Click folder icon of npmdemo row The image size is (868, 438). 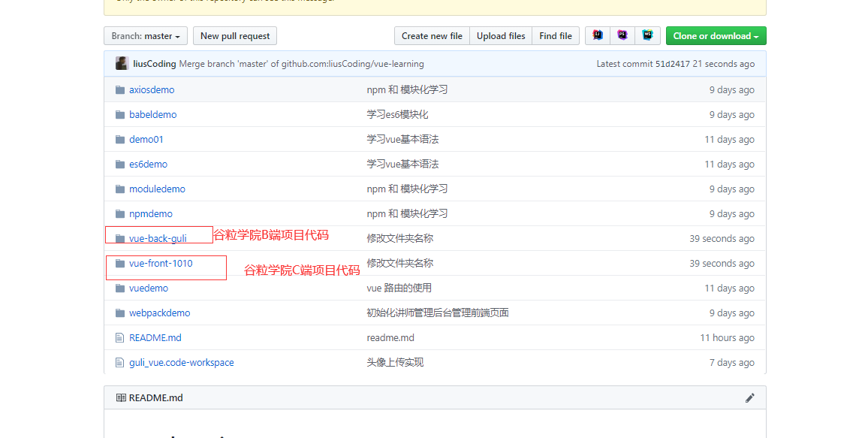pos(119,213)
